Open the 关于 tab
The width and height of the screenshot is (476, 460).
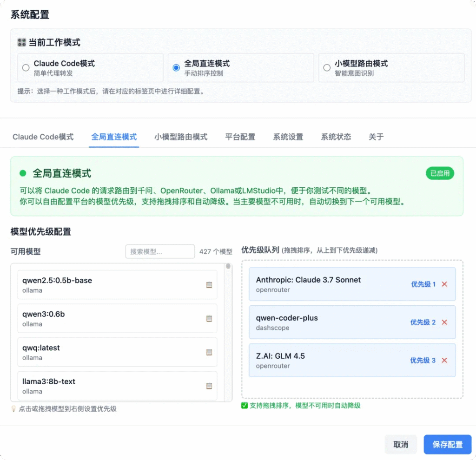376,137
